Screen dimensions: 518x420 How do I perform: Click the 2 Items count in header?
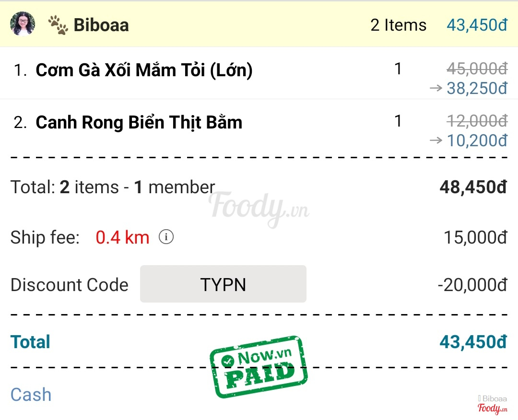[x=398, y=25]
